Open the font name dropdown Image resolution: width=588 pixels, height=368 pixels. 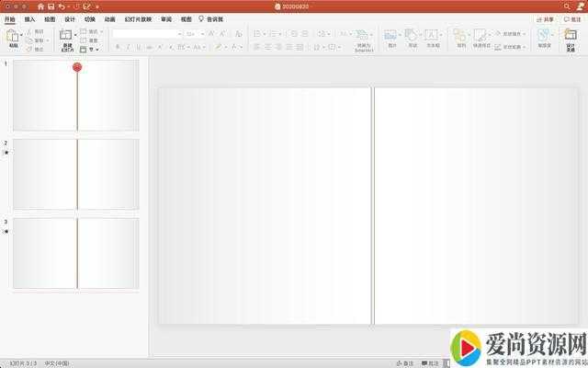(x=147, y=34)
